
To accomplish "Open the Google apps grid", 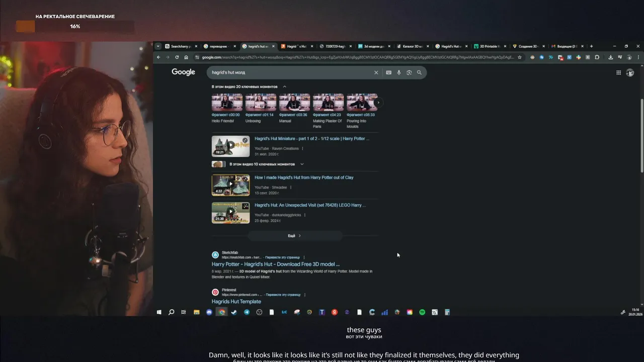I will coord(618,72).
